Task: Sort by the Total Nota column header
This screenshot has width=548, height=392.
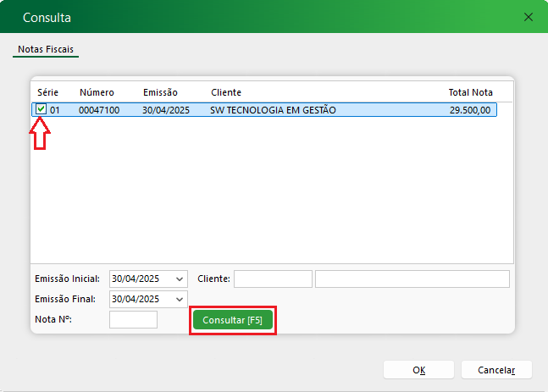Action: point(470,92)
